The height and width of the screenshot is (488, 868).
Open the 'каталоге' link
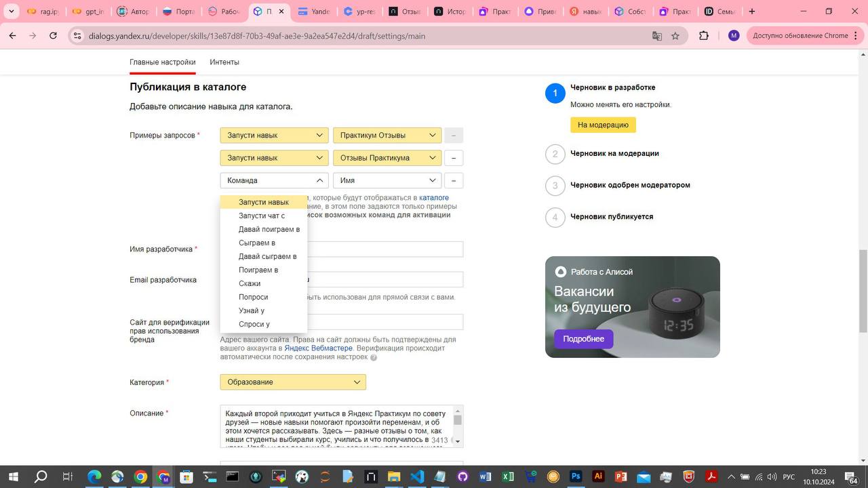[434, 198]
